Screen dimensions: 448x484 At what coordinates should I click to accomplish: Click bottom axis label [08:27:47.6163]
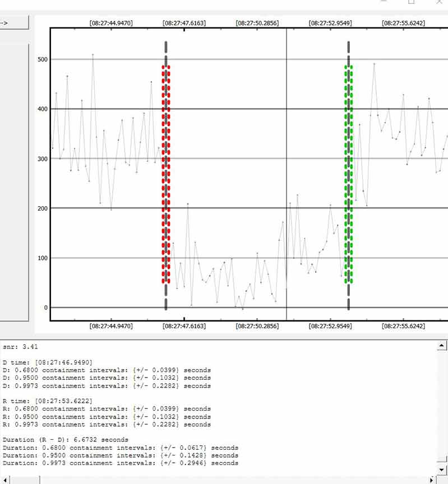click(184, 326)
